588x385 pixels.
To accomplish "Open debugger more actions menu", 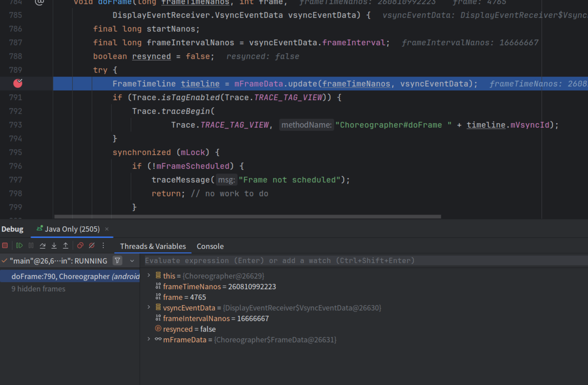I will (103, 245).
